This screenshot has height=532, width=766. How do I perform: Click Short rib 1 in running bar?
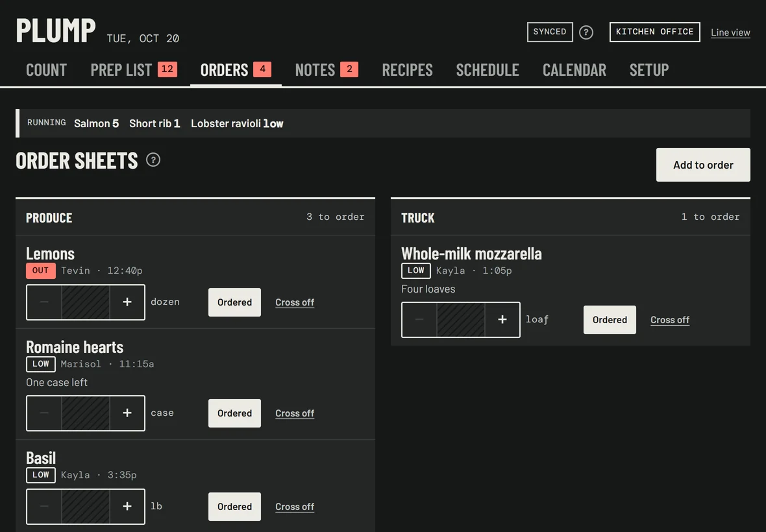tap(154, 123)
